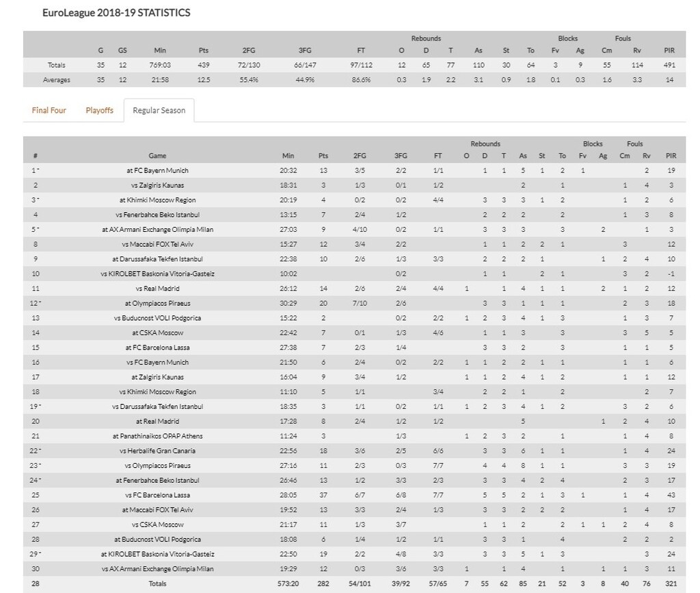Select at Olympiacos Piraeus game

(x=158, y=303)
